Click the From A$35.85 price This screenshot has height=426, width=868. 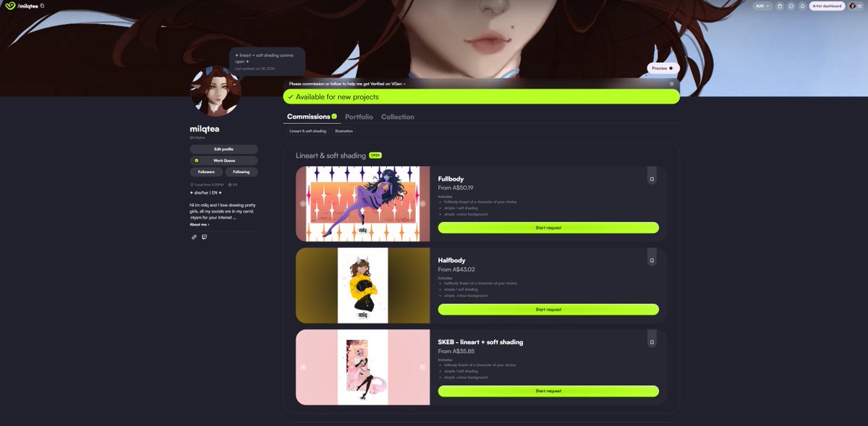(456, 352)
